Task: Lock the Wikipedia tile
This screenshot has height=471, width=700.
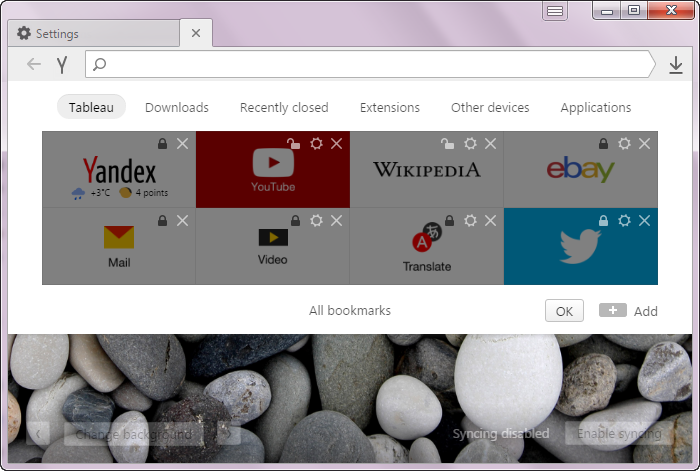Action: click(447, 144)
